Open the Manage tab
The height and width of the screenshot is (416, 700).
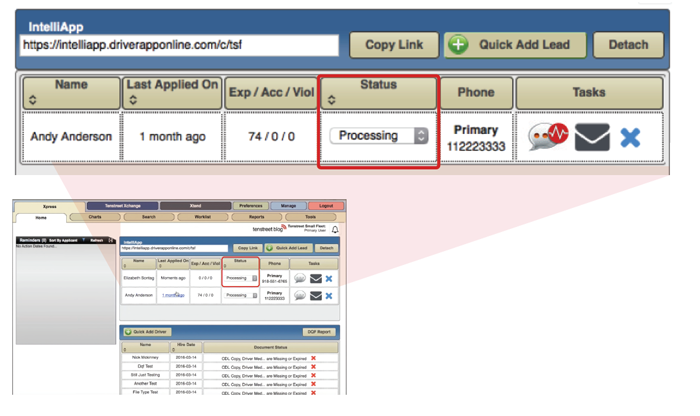pos(288,206)
